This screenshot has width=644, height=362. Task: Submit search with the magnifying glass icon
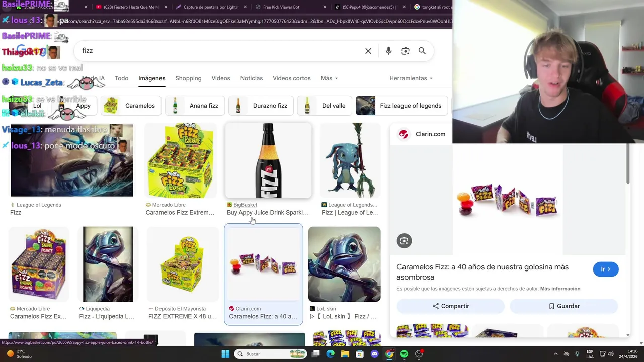pos(422,51)
